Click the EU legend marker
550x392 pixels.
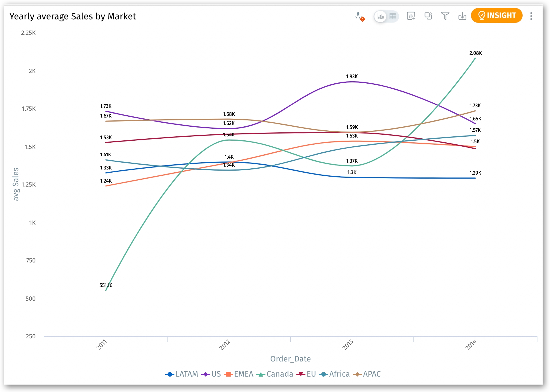tap(301, 374)
